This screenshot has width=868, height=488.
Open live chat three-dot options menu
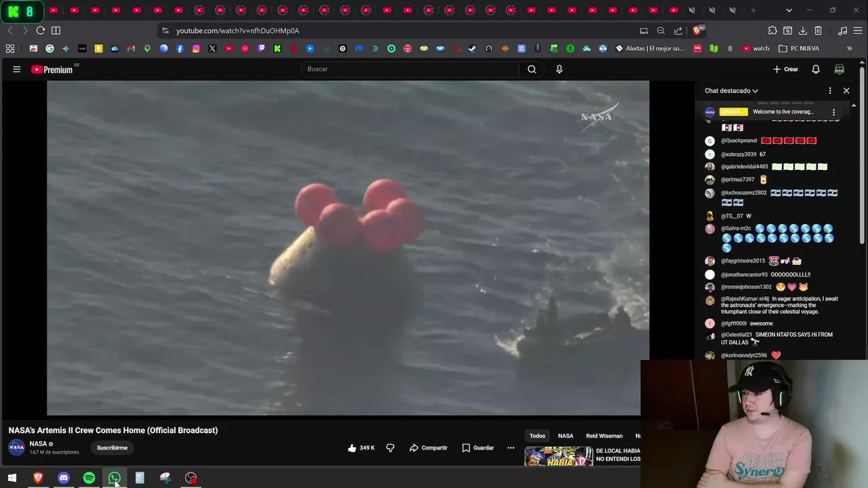tap(830, 91)
